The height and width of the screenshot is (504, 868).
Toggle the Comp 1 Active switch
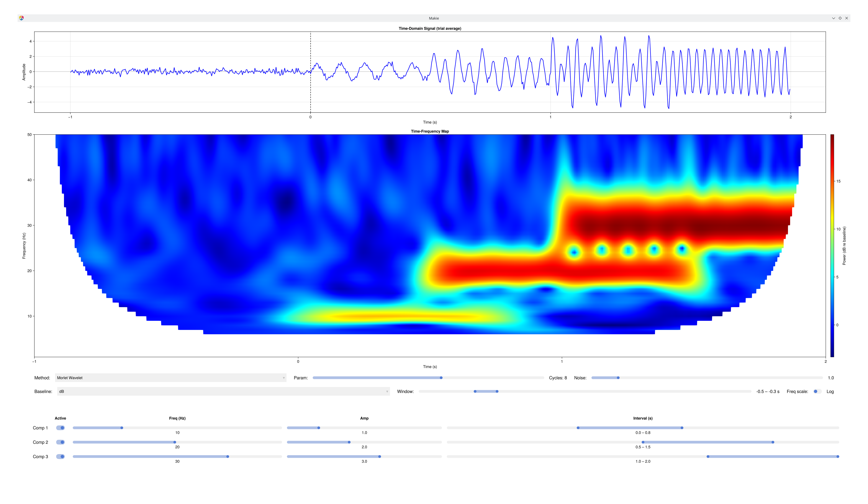pyautogui.click(x=61, y=427)
